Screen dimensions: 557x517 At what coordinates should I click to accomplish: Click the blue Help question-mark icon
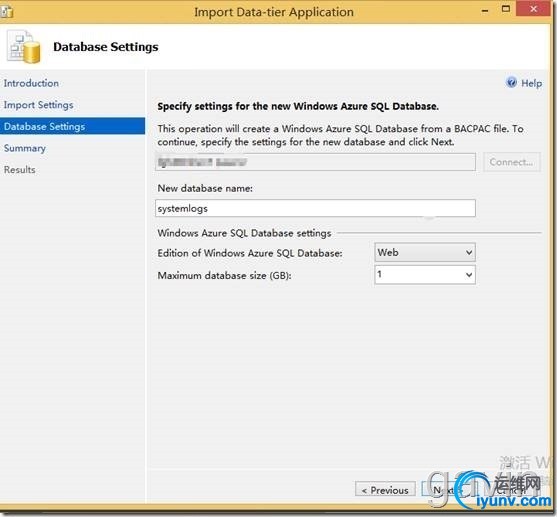511,82
